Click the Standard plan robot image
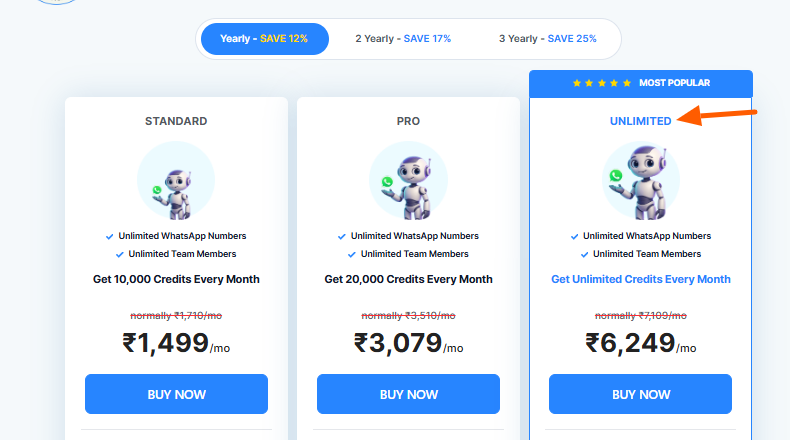The width and height of the screenshot is (790, 440). pyautogui.click(x=176, y=180)
